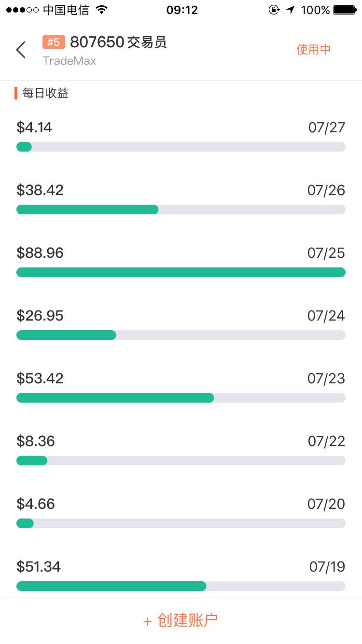
Task: Tap the back arrow icon
Action: click(21, 50)
